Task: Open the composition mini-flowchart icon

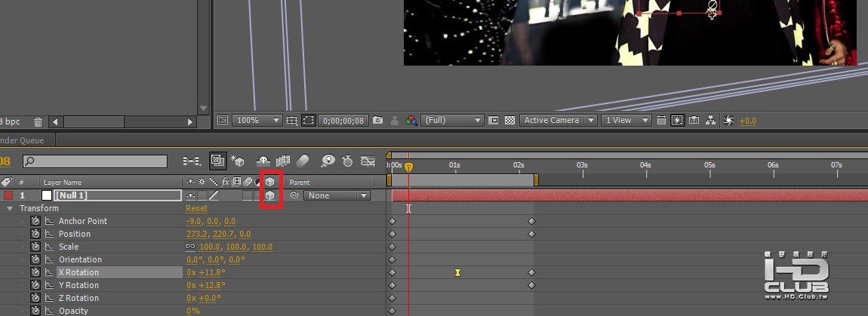Action: [192, 161]
